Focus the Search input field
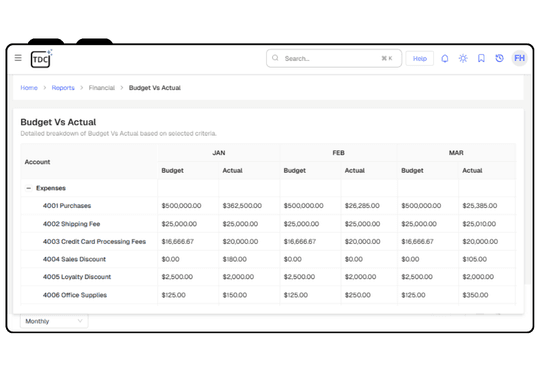The image size is (540, 384). 334,59
